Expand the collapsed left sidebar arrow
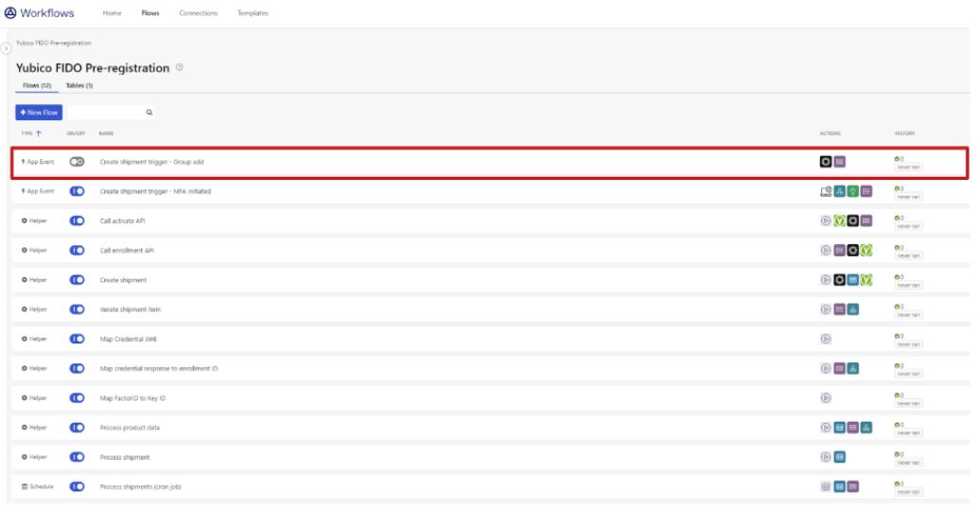The image size is (980, 509). [x=7, y=48]
